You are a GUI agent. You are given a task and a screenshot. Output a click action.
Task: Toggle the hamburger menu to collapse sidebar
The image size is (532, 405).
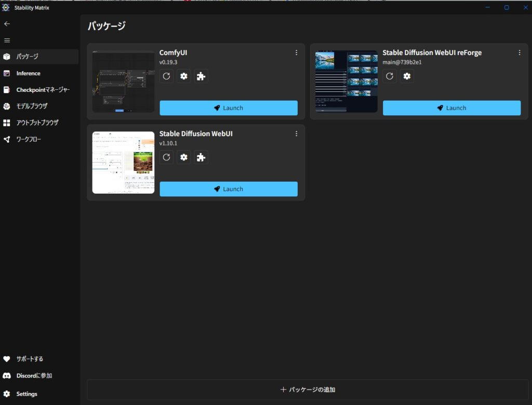pos(7,40)
